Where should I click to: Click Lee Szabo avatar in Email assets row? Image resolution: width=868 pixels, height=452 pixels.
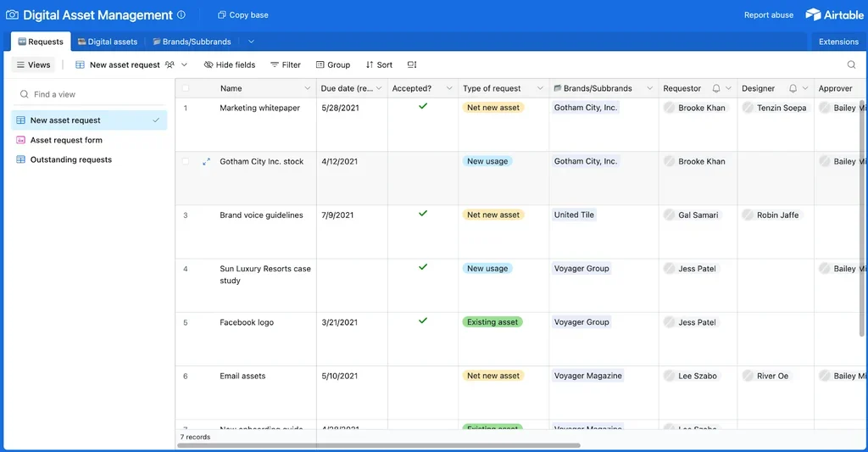pyautogui.click(x=670, y=377)
